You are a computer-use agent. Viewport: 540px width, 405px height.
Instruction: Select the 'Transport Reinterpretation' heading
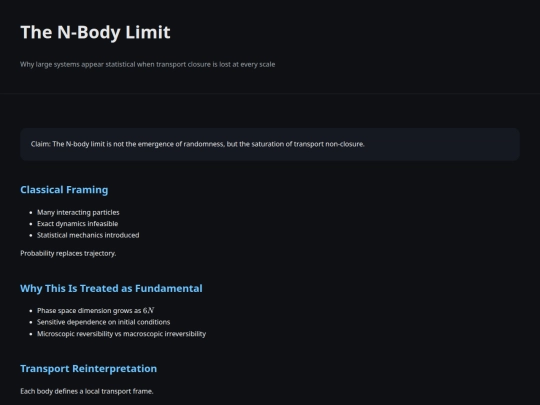89,369
